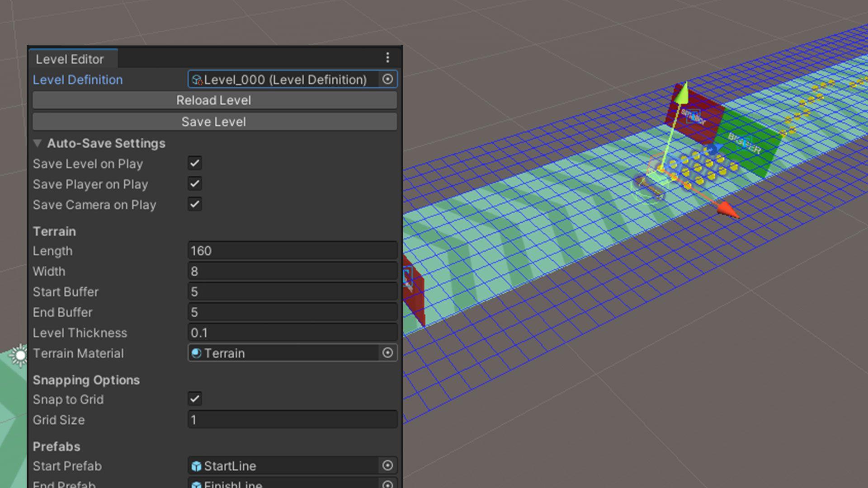Click the Level Editor tab label
The image size is (868, 488).
[x=70, y=58]
